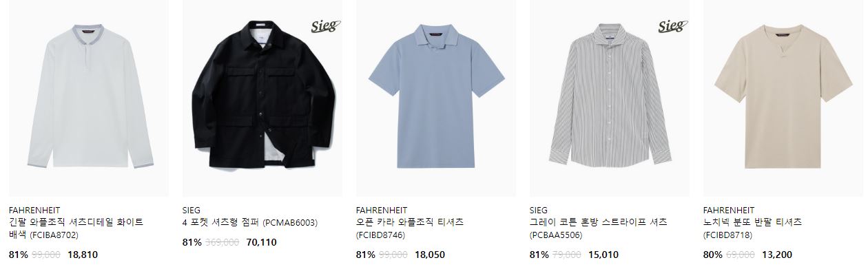Viewport: 868px width, 280px height.
Task: Click the 70,110 sale price
Action: click(x=261, y=242)
